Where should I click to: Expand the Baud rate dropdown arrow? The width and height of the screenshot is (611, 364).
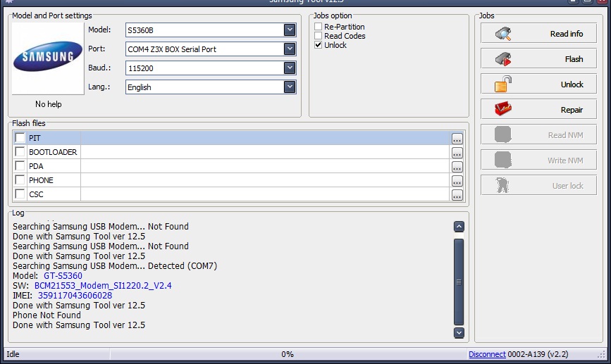point(290,68)
